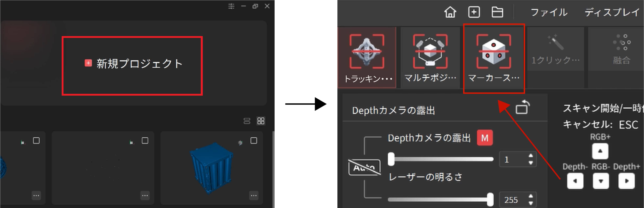Click the reset icon beside the Depthカメラの露出 header
This screenshot has height=208, width=644.
tap(522, 107)
